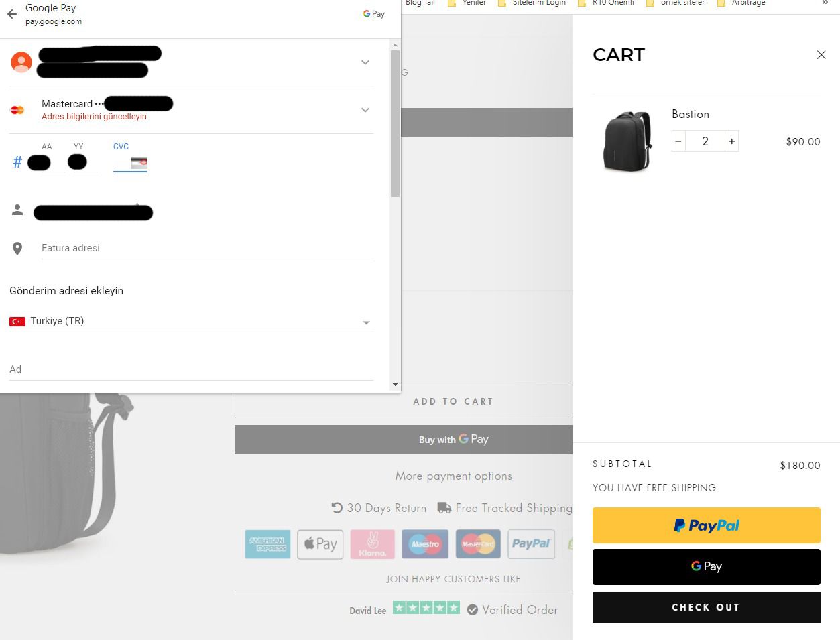Click 'Adres bilgilerini güncelleyin' warning text
Screen dimensions: 840x640
pyautogui.click(x=94, y=117)
